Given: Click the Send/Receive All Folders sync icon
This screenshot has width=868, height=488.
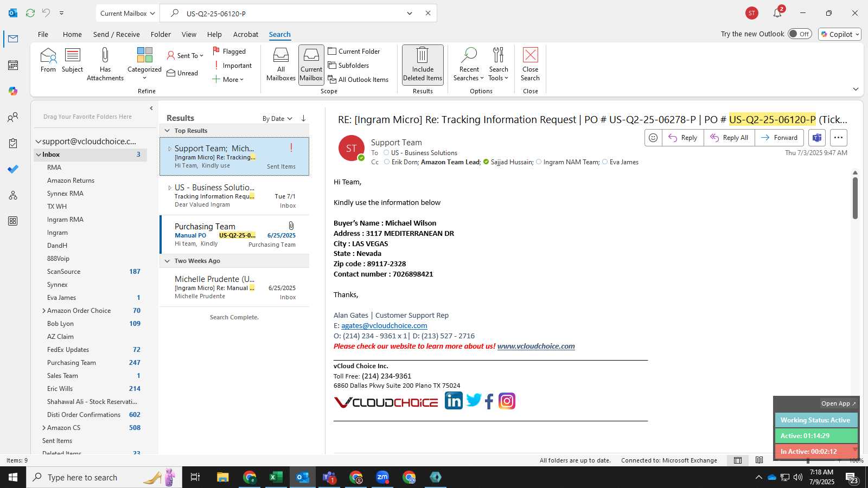Looking at the screenshot, I should (x=30, y=13).
